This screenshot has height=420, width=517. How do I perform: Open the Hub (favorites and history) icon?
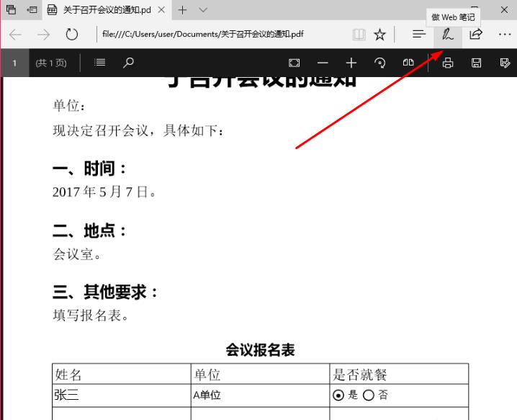click(x=419, y=34)
